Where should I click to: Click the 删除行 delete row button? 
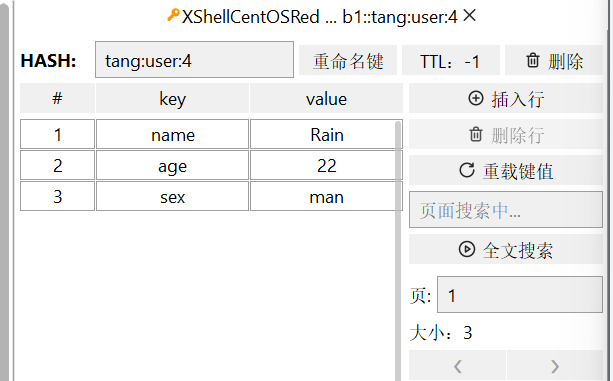[506, 134]
